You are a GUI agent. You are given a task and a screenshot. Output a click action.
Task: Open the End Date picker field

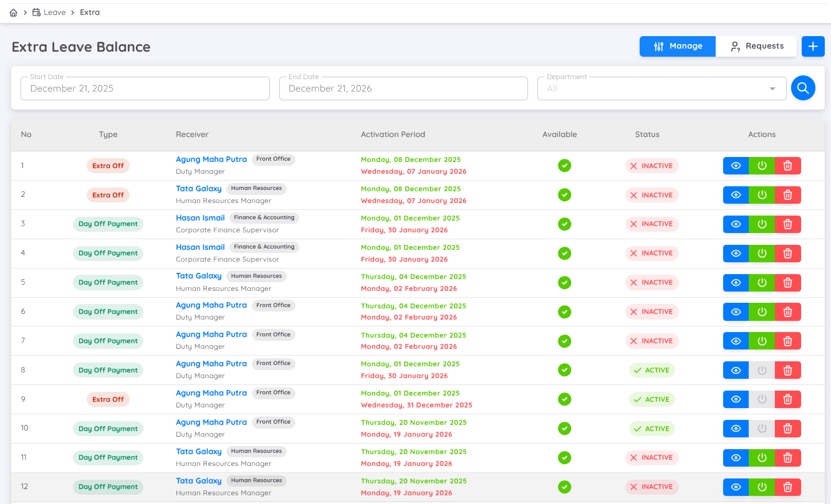[403, 88]
